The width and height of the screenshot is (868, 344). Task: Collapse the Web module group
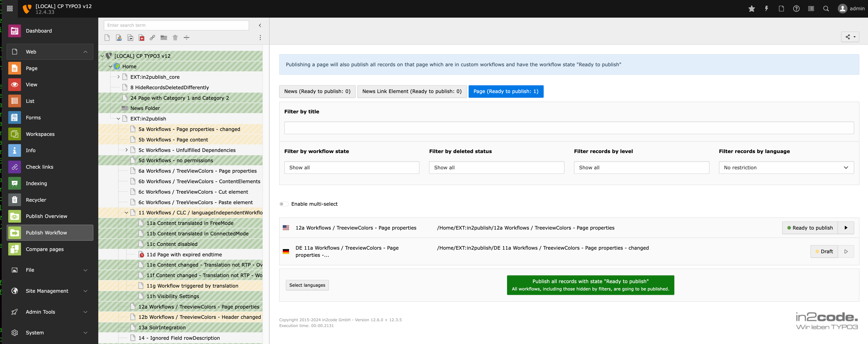click(50, 52)
